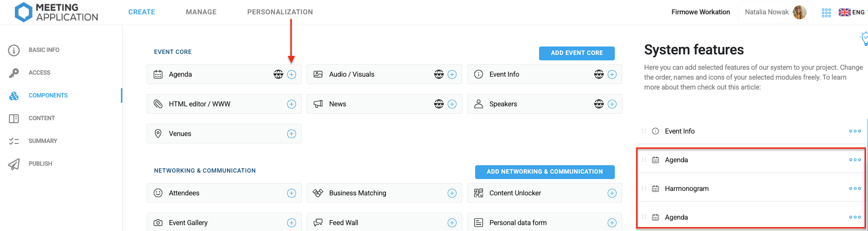The height and width of the screenshot is (231, 868).
Task: Open the three-dot menu for Event Info
Action: 855,131
